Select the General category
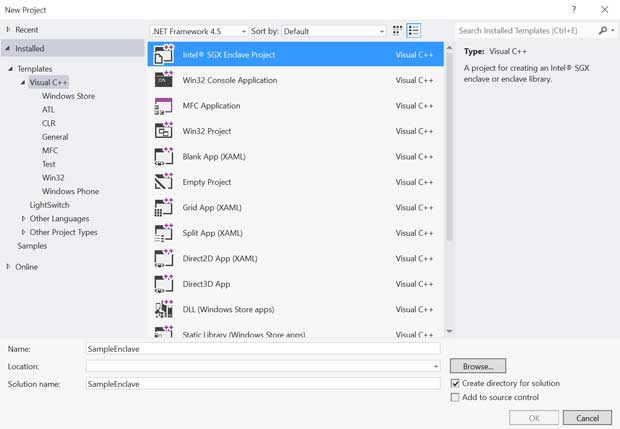This screenshot has height=429, width=620. [55, 137]
